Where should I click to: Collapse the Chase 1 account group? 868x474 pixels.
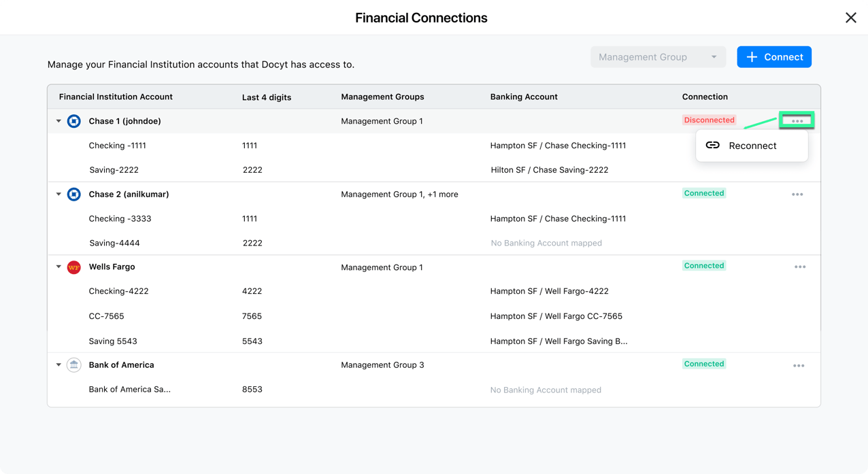[x=59, y=121]
